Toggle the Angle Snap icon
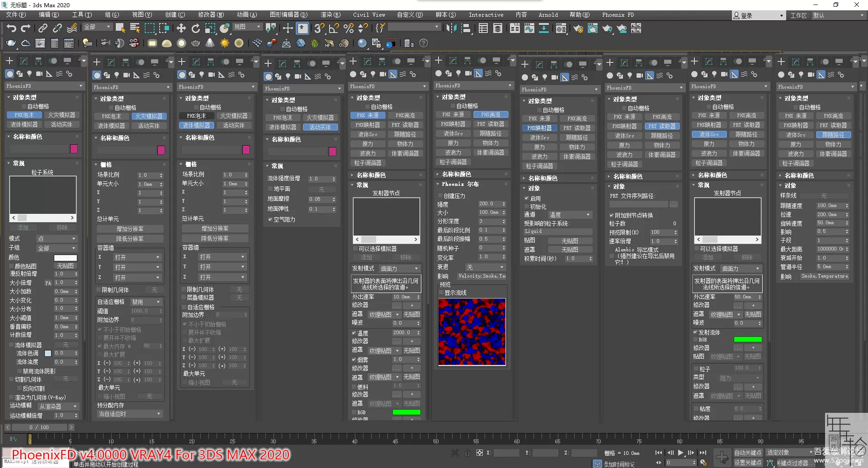 coord(334,28)
